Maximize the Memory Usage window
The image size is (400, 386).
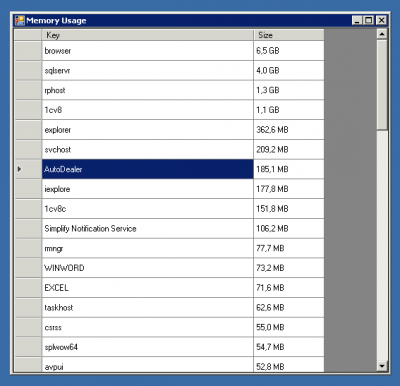369,21
